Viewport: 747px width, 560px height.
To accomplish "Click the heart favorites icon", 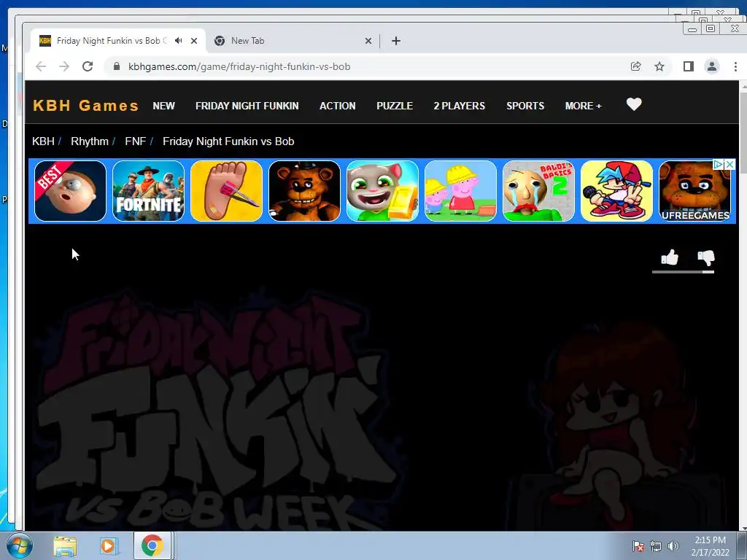I will [634, 104].
